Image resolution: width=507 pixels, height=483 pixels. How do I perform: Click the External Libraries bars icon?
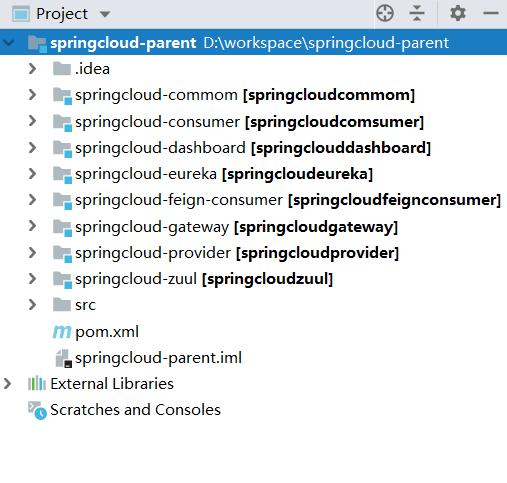point(37,383)
